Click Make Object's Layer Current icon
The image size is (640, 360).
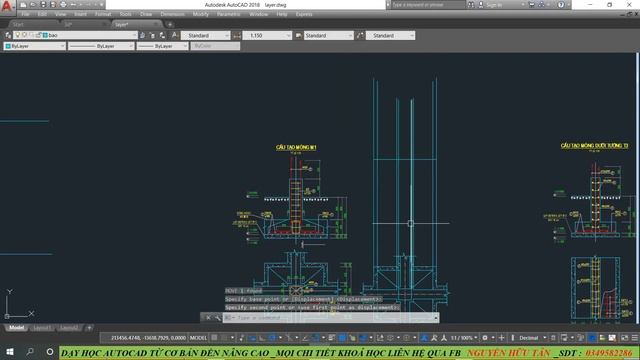[142, 36]
